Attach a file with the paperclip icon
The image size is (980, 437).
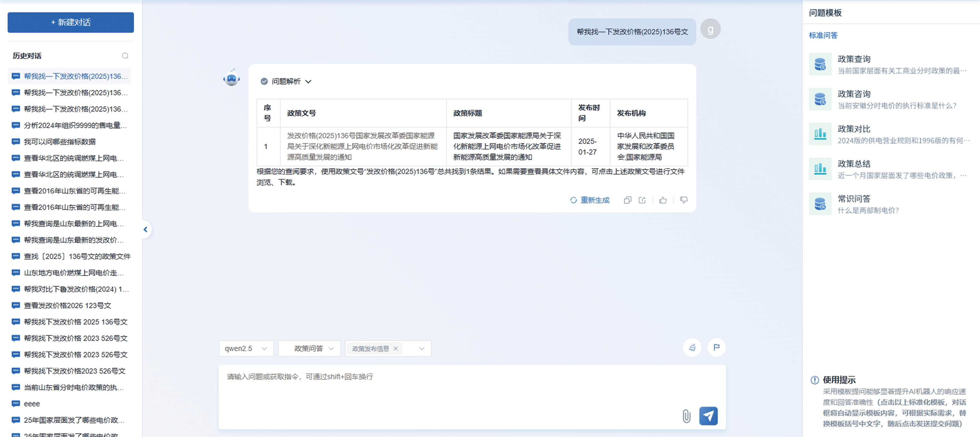[686, 416]
